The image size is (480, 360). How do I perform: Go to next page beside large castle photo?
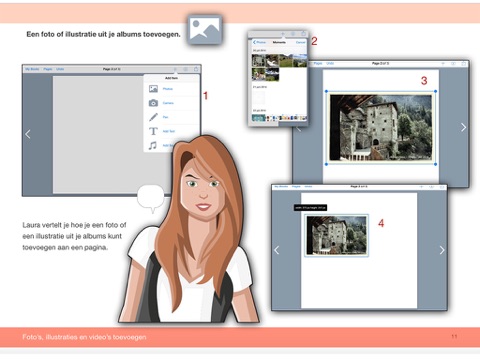point(463,127)
